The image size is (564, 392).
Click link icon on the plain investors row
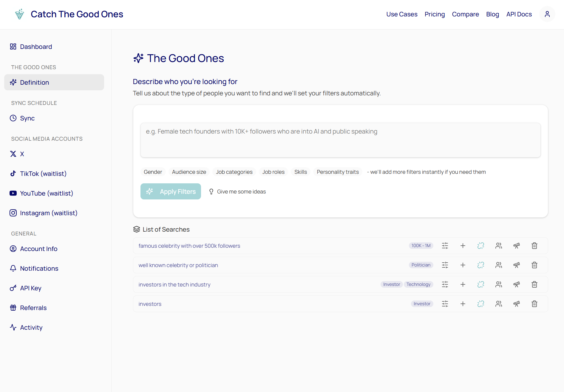(481, 304)
